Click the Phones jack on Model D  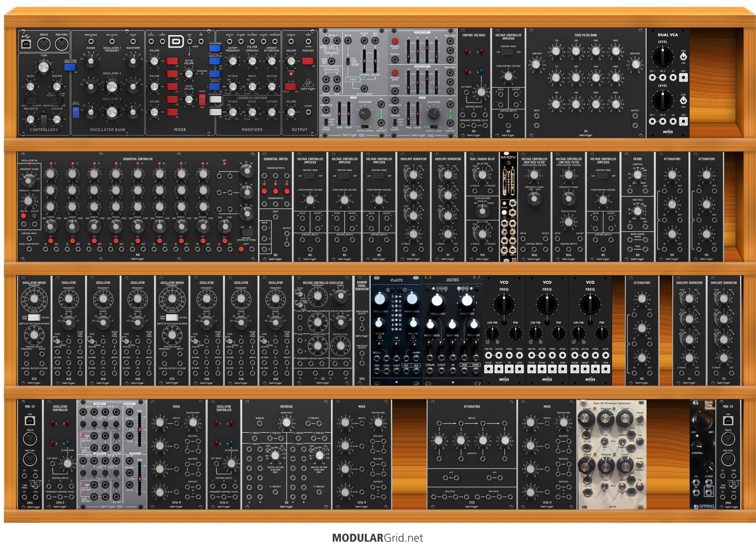(308, 112)
